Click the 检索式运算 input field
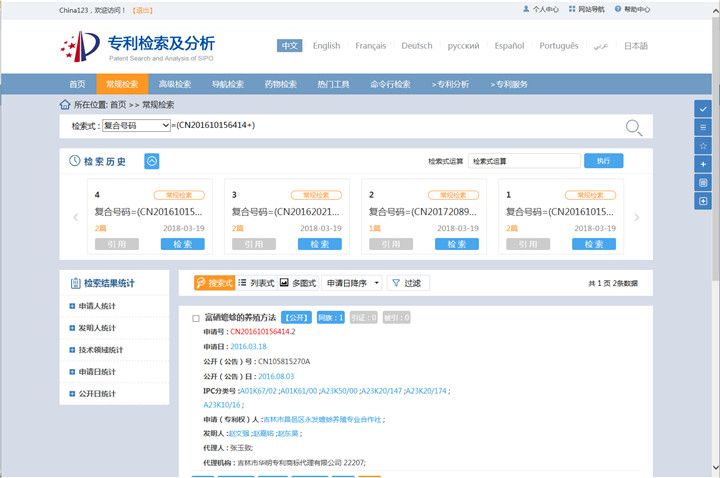720x478 pixels. pyautogui.click(x=524, y=161)
